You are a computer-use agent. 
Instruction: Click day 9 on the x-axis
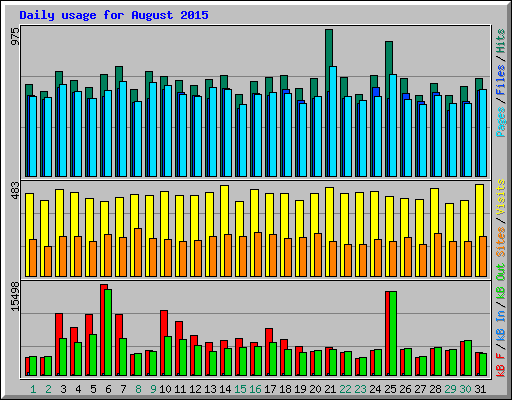coord(153,389)
